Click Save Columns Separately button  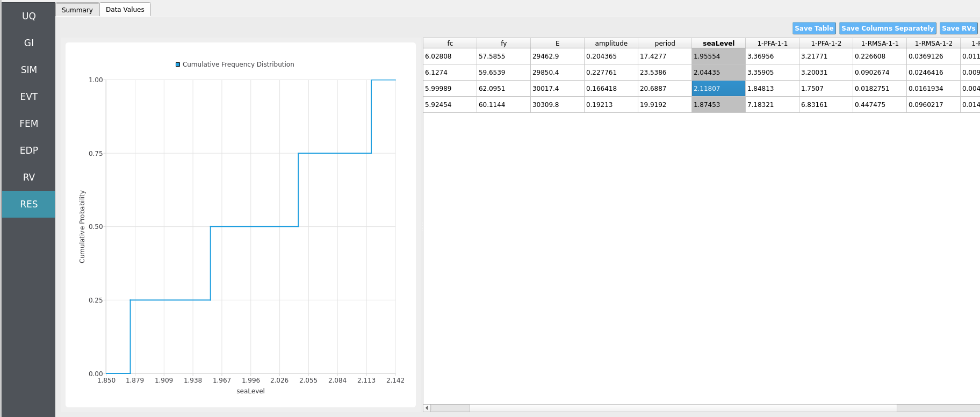pyautogui.click(x=888, y=28)
